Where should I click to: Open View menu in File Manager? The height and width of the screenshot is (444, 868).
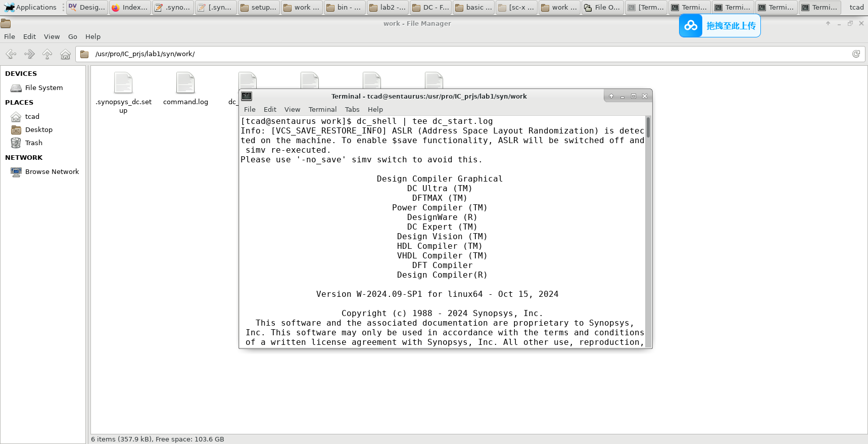(x=52, y=36)
